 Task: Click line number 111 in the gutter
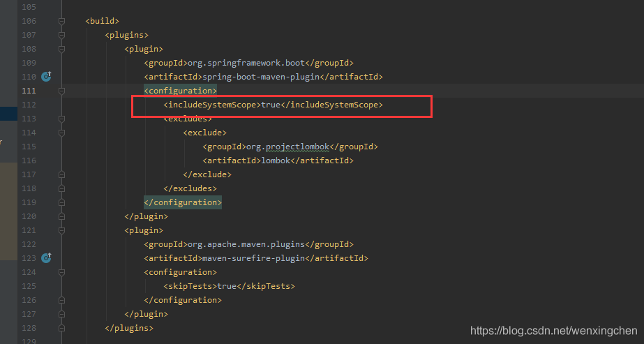(29, 91)
